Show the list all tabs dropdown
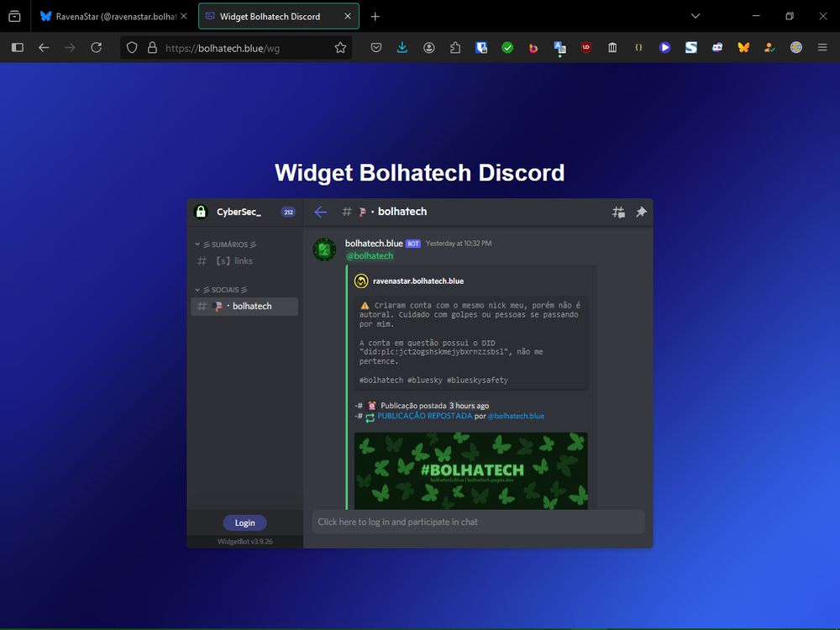 point(696,16)
